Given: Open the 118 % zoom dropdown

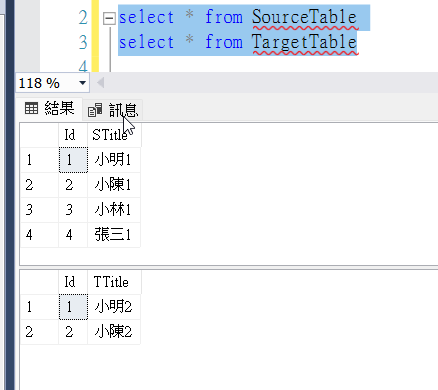Looking at the screenshot, I should (82, 83).
